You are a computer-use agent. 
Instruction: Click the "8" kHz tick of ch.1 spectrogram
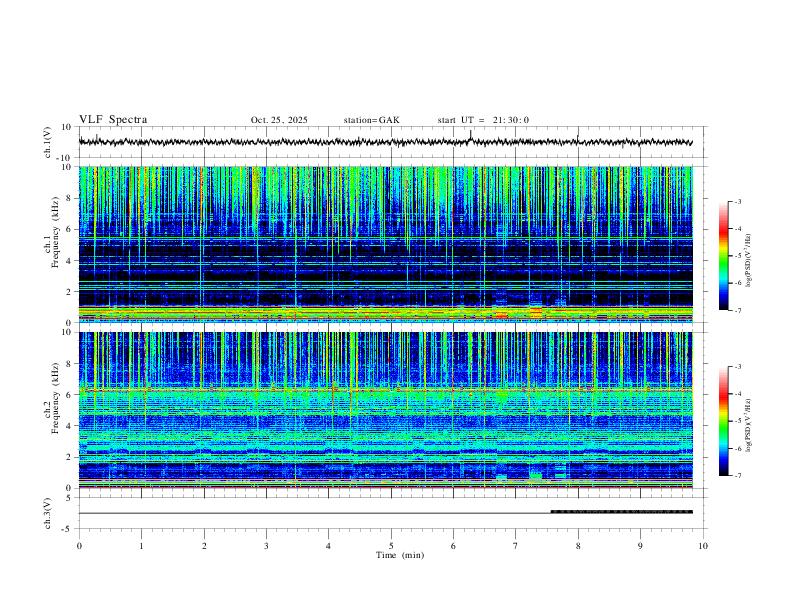point(70,198)
